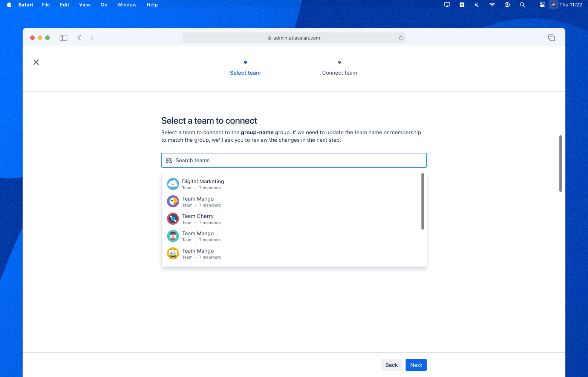
Task: Unmute sound via the menu bar speaker icon
Action: click(477, 5)
